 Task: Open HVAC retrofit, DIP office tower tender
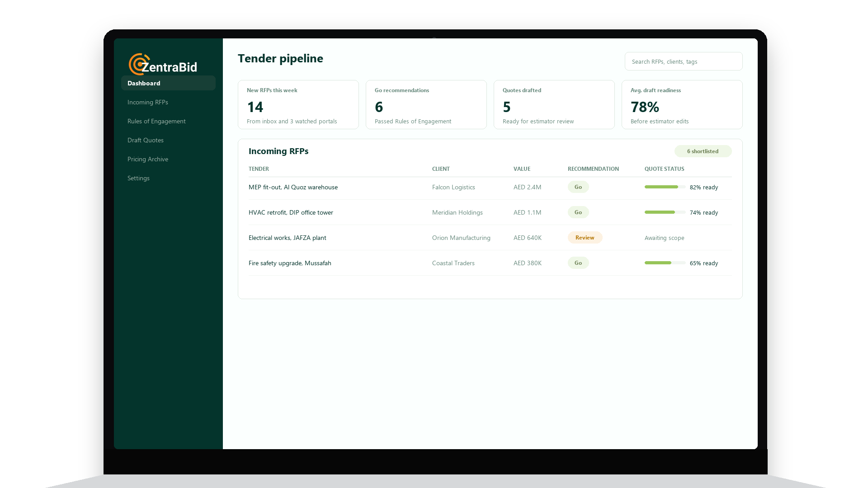[x=291, y=212]
